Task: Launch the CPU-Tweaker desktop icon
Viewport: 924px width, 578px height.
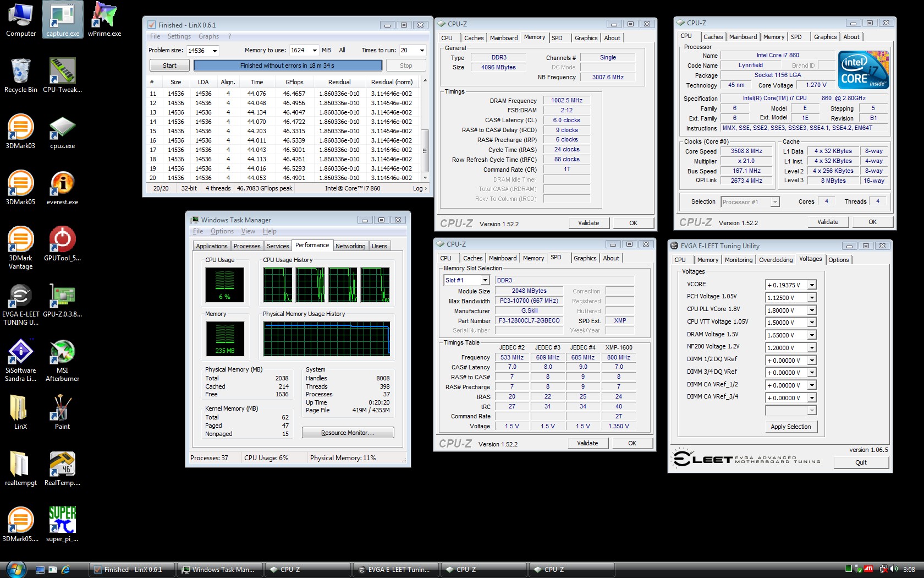Action: (x=63, y=76)
